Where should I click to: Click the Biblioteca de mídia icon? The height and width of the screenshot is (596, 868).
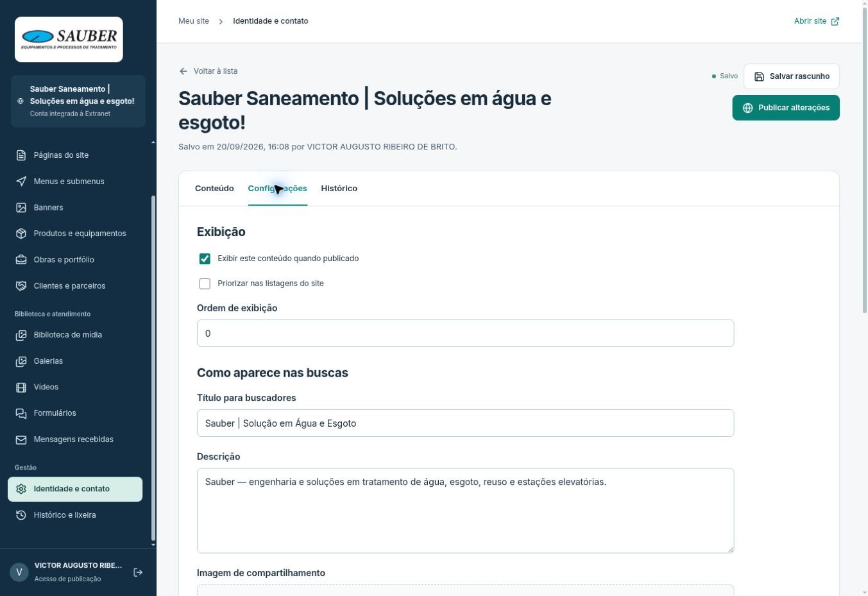pos(21,335)
